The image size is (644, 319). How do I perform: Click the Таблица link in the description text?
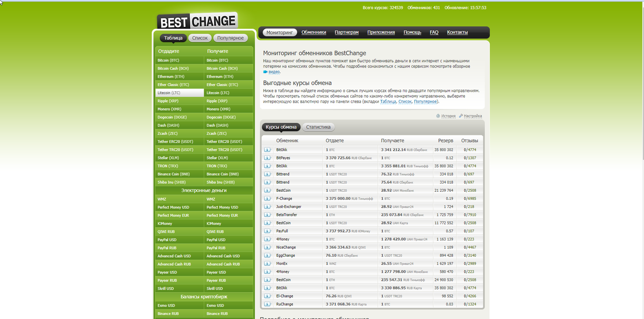pyautogui.click(x=389, y=102)
